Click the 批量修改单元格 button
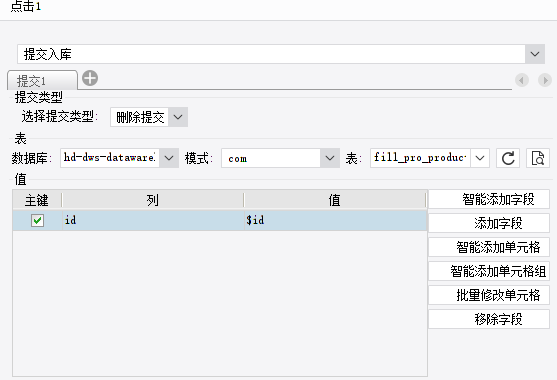557x380 pixels. point(489,295)
